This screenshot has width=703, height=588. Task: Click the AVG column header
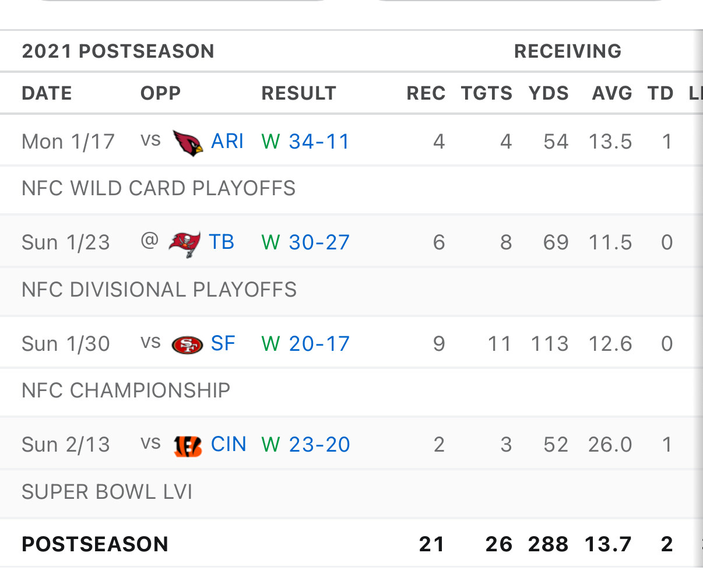(x=612, y=93)
